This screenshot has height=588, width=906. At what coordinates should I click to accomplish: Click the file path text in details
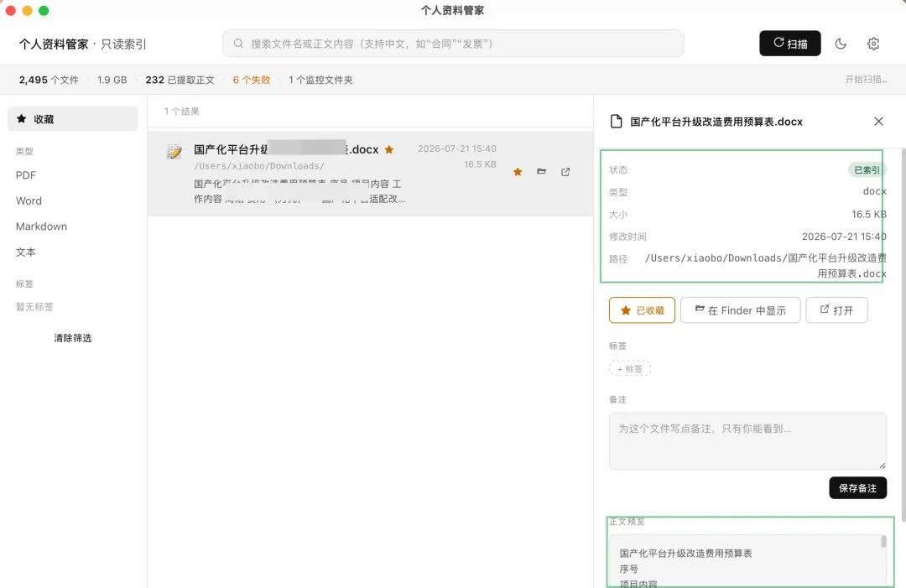765,266
